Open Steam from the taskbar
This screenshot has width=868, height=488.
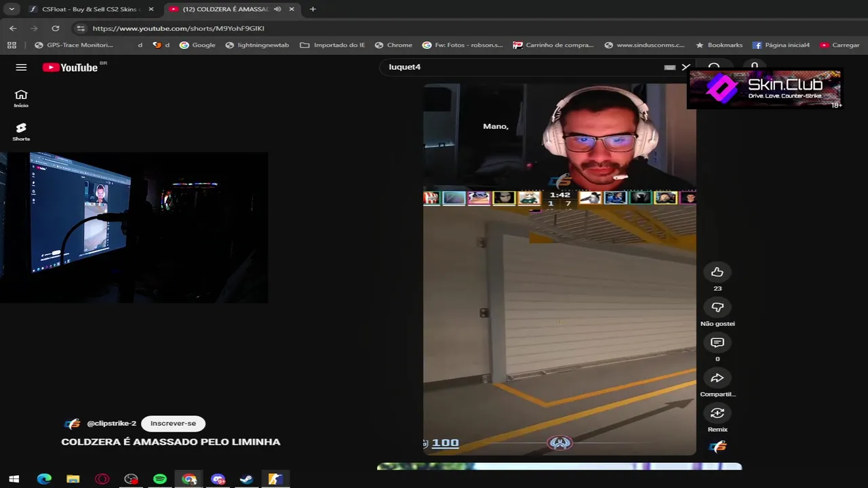(x=247, y=479)
